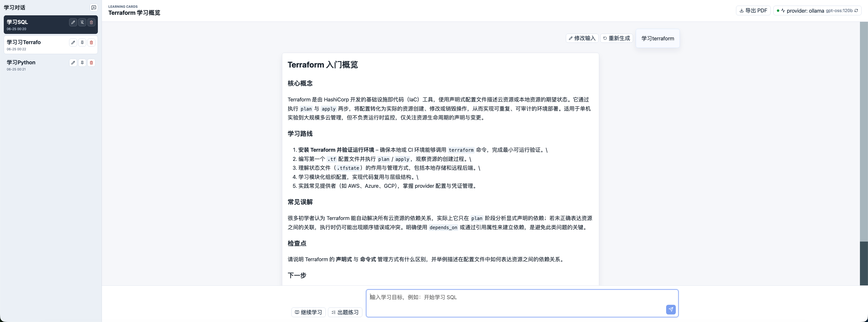The image size is (868, 322).
Task: Start a new learning conversation
Action: click(94, 8)
